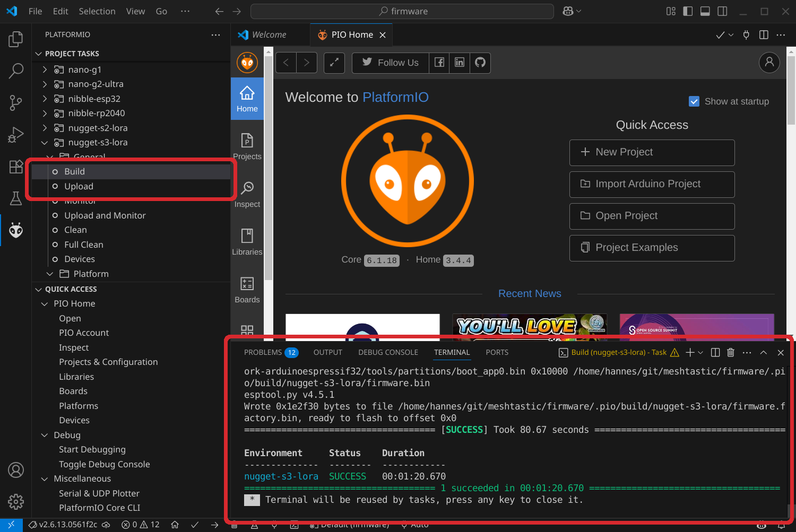
Task: Open the Selection menu
Action: tap(97, 11)
